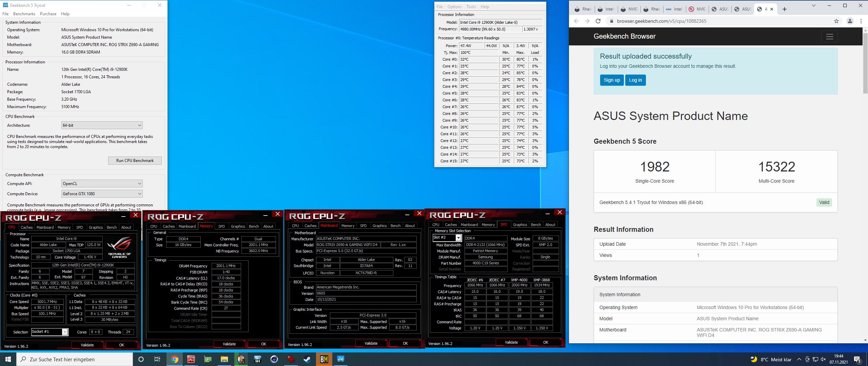
Task: Open Task View in taskbar
Action: tap(157, 359)
